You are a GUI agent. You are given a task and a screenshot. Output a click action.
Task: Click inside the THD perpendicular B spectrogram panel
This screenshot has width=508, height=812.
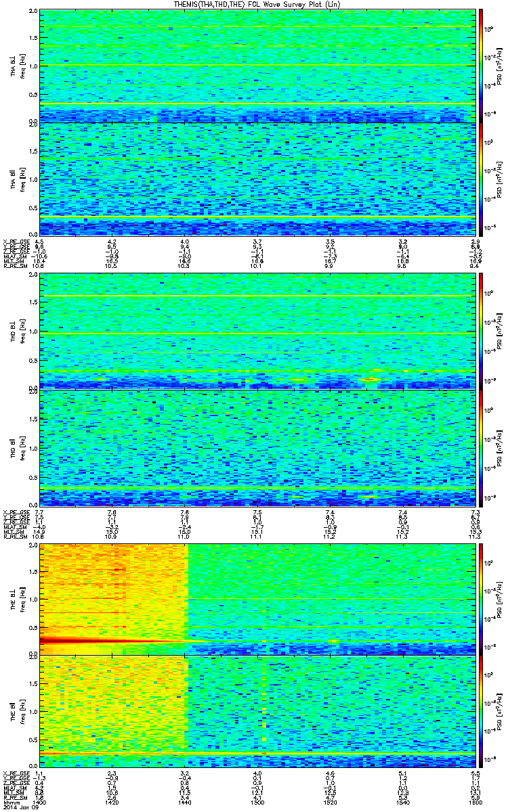pyautogui.click(x=256, y=330)
